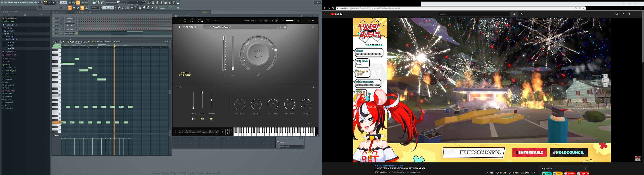Viewport: 644px width, 175px height.
Task: Open Felt Piano settings gear icon
Action: click(x=313, y=21)
